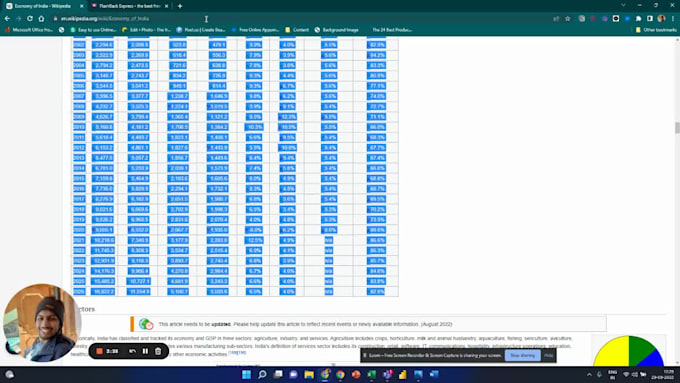Viewport: 680px width, 383px height.
Task: Toggle the browser side panel
Action: pos(650,19)
